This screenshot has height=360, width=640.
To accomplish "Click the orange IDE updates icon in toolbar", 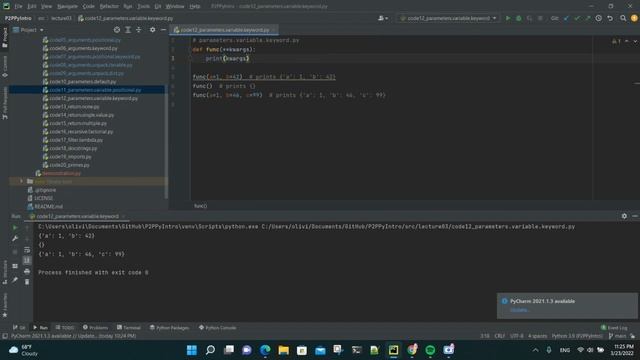I will (634, 18).
